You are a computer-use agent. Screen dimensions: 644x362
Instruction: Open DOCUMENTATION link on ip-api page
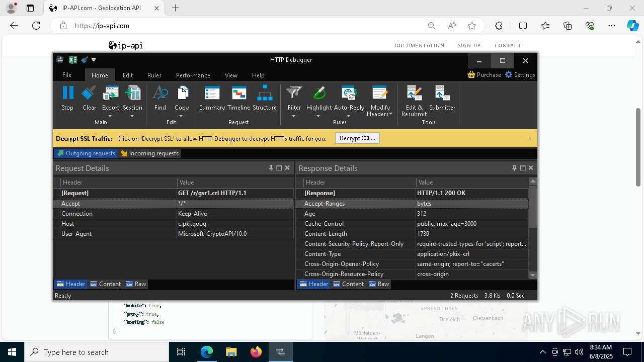(420, 45)
